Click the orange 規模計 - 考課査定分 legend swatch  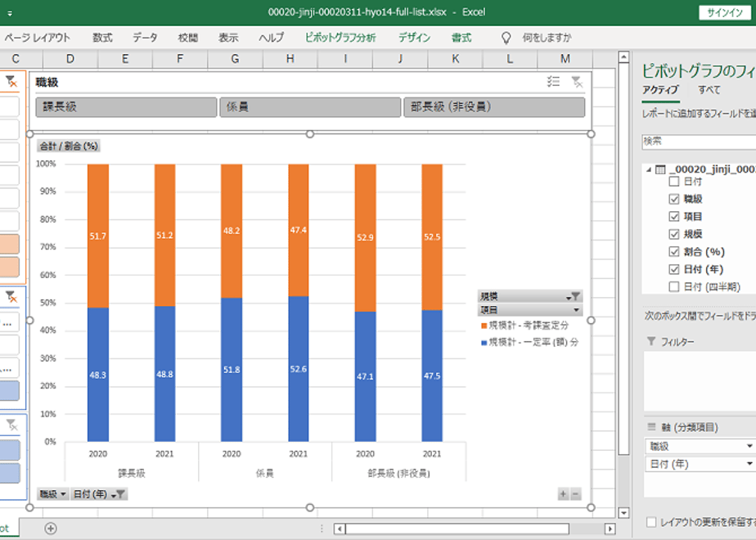484,326
